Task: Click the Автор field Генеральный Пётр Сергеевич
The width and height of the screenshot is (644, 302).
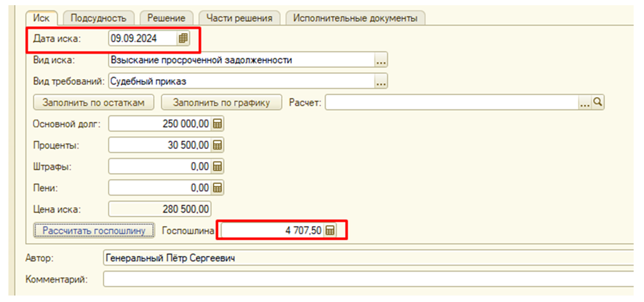Action: 368,259
